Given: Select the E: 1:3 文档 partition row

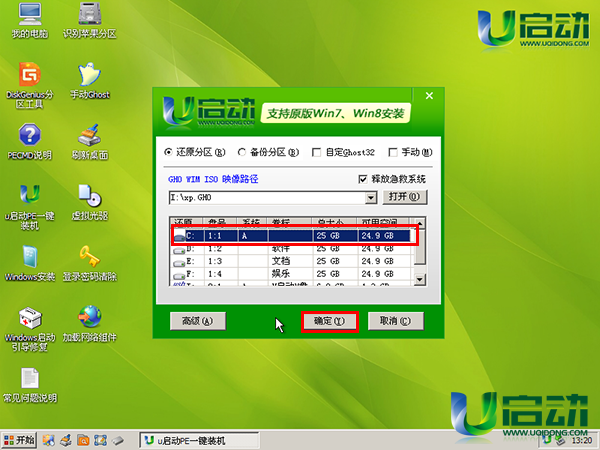Looking at the screenshot, I should [293, 261].
